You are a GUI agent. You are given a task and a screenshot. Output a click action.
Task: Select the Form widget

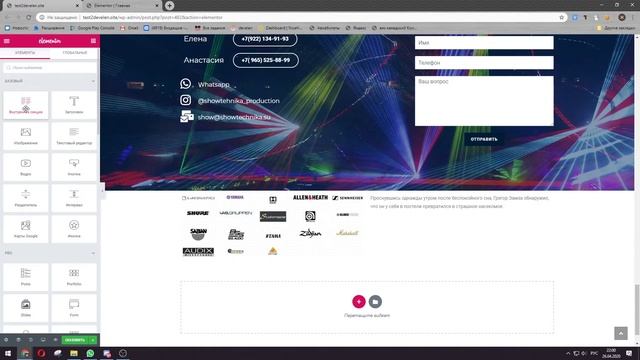74,308
